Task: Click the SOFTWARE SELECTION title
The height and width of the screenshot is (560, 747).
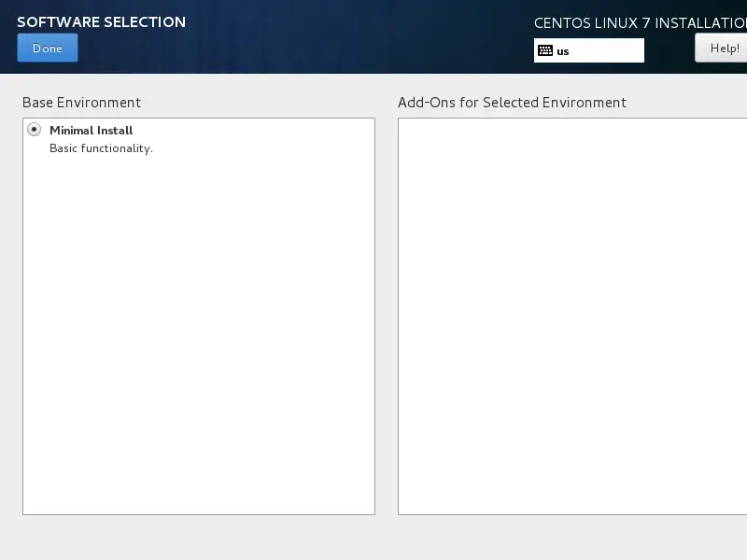Action: [102, 21]
